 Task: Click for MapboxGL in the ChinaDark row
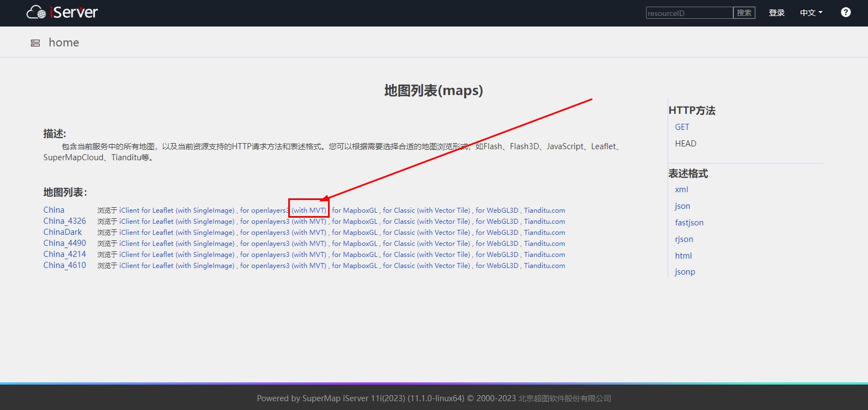[x=354, y=233]
